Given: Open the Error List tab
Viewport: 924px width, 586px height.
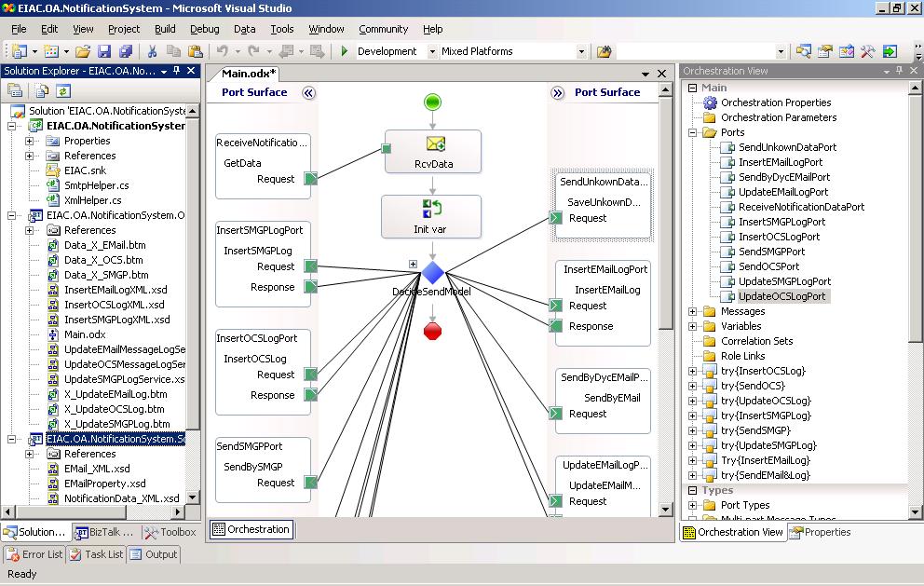Looking at the screenshot, I should click(x=34, y=554).
